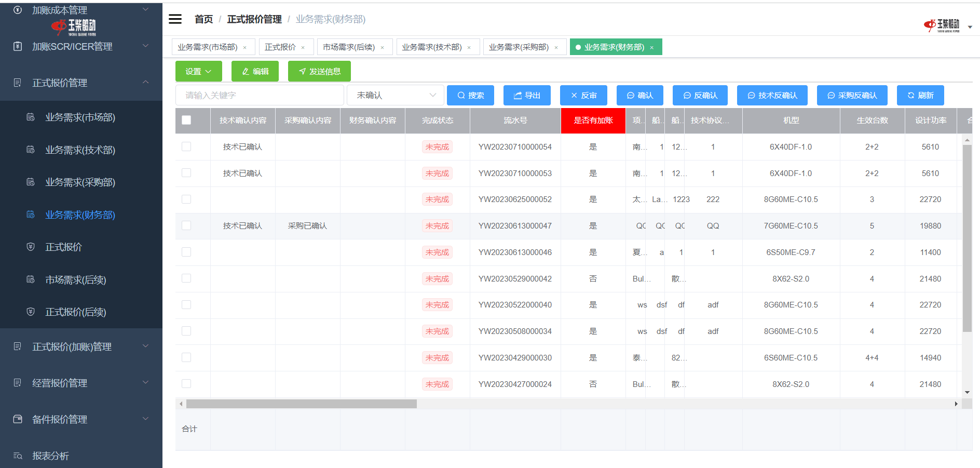
Task: Open 正式报价(后续) in the sidebar
Action: click(x=76, y=312)
